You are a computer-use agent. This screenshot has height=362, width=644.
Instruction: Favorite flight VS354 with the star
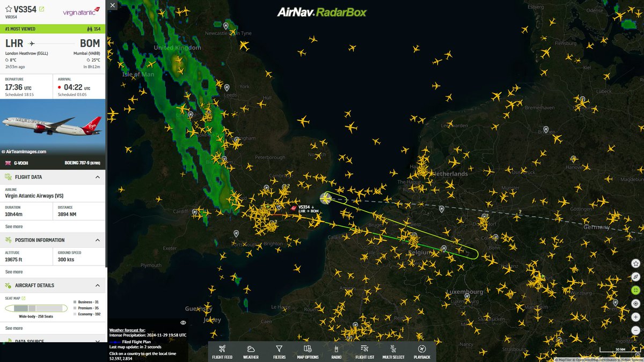click(x=8, y=9)
